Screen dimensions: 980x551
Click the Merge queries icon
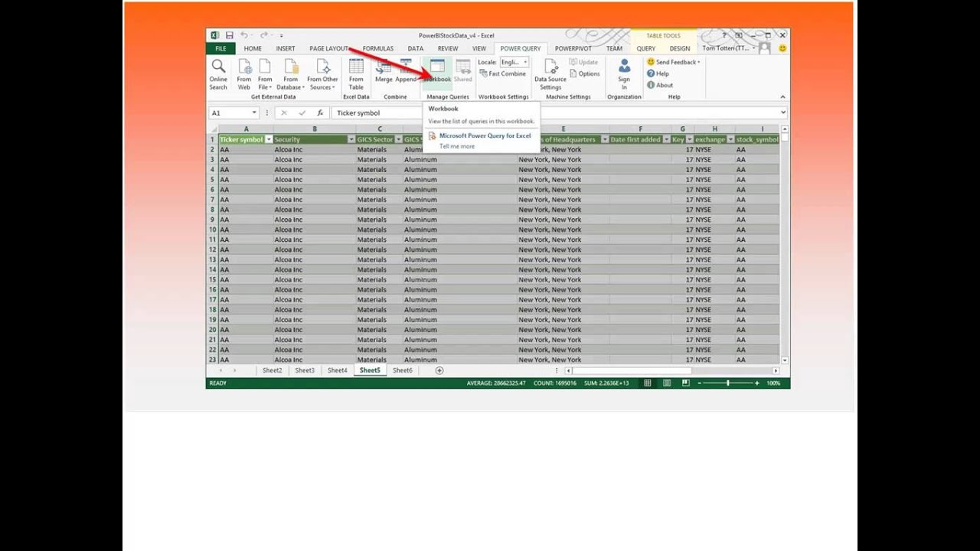coord(384,71)
